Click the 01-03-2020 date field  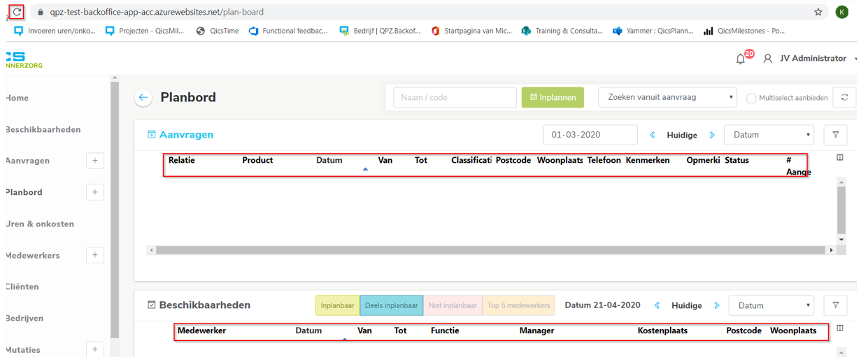[590, 135]
